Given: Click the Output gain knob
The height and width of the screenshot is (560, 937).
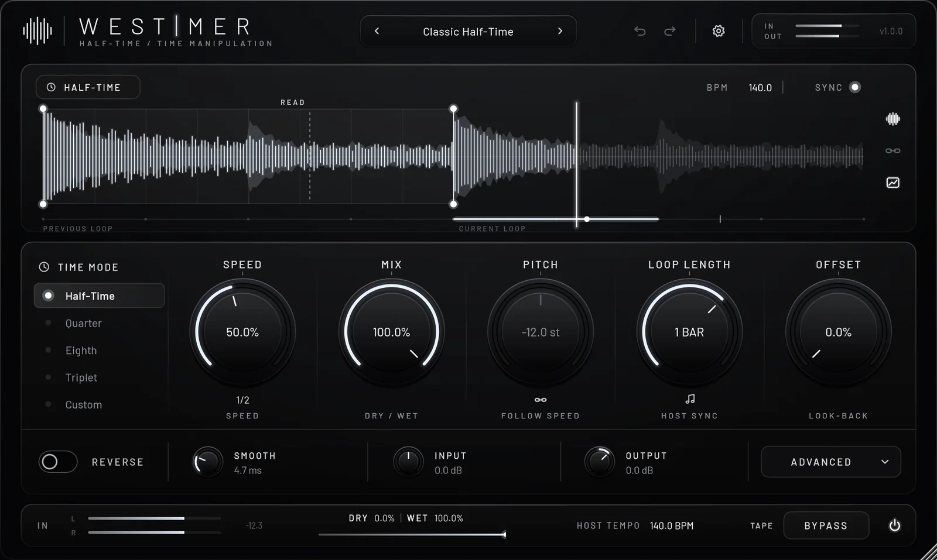Looking at the screenshot, I should [x=600, y=462].
